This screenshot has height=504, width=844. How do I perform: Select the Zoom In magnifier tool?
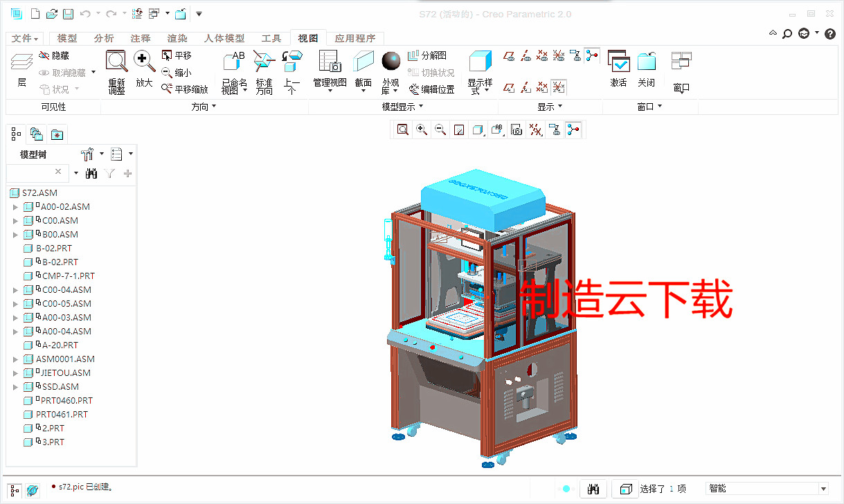tap(143, 69)
